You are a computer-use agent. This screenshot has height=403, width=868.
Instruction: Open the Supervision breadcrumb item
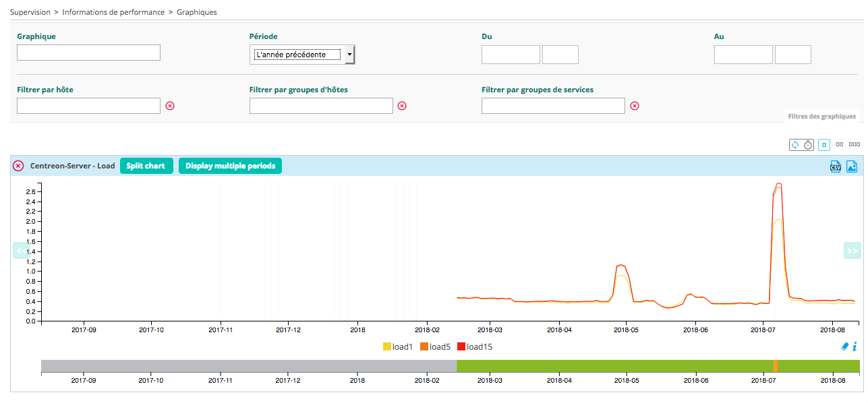(x=30, y=12)
